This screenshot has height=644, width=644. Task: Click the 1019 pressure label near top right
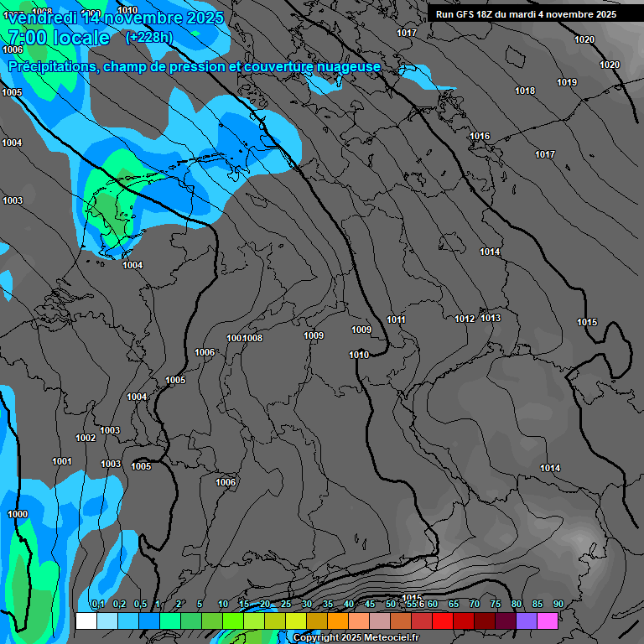(567, 82)
